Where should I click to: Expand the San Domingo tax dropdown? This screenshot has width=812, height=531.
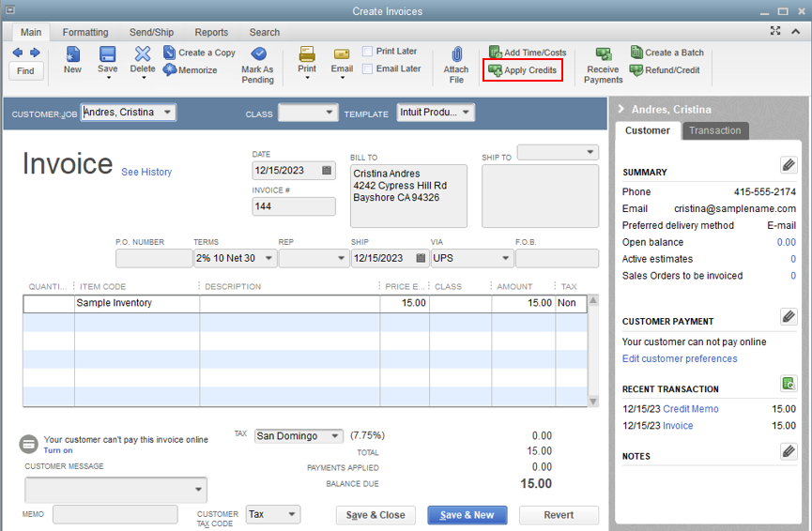[335, 436]
